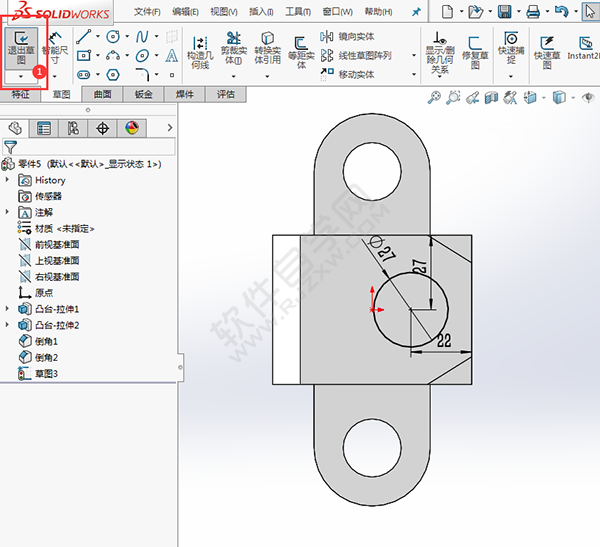Toggle Hide/Show Items eye icon
The height and width of the screenshot is (547, 600).
tap(589, 98)
